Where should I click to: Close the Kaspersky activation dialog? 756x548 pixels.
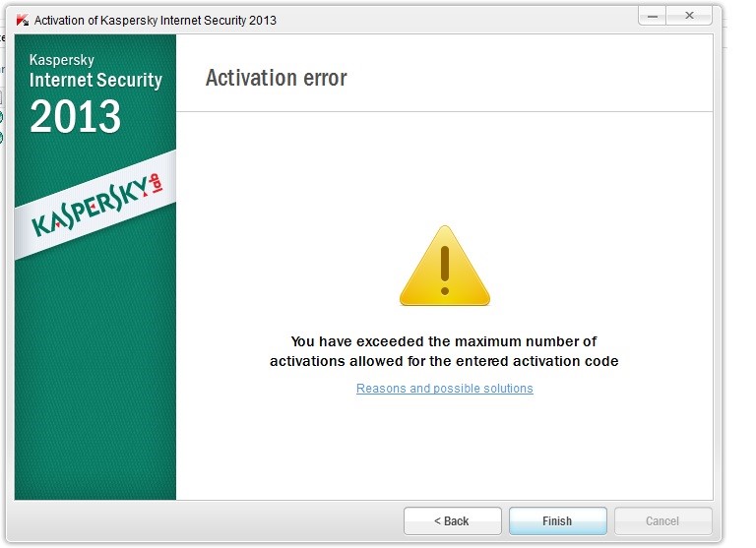pos(689,16)
